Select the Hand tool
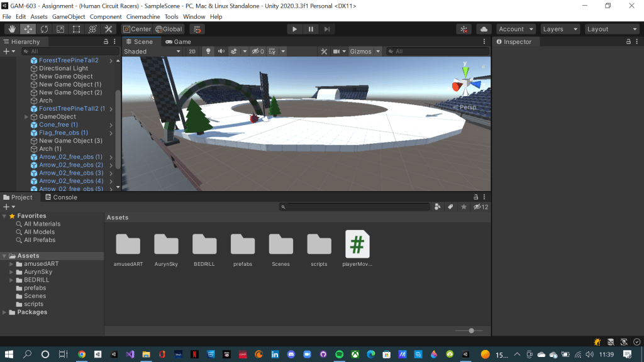644x362 pixels. point(13,29)
